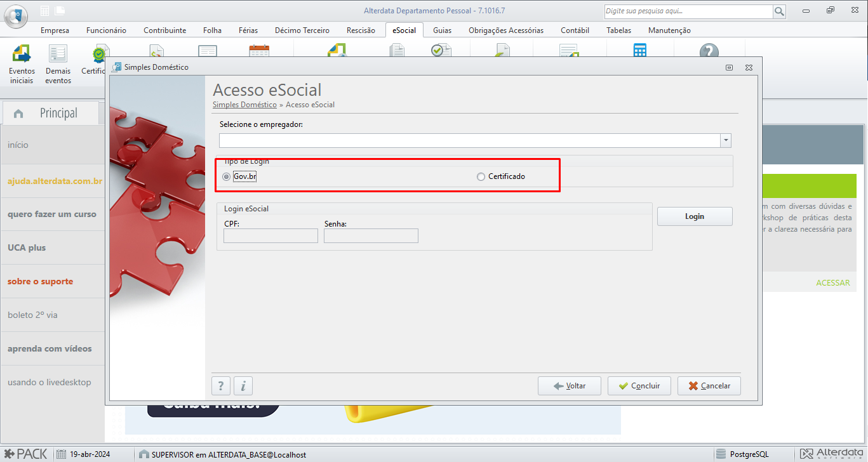Click the help question mark button in dialog
The image size is (868, 462).
(x=221, y=385)
